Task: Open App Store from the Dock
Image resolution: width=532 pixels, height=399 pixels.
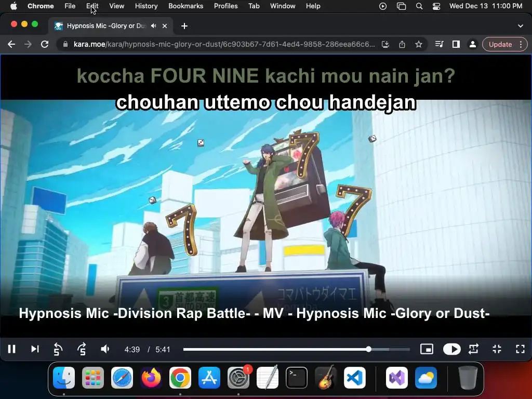Action: [x=209, y=378]
